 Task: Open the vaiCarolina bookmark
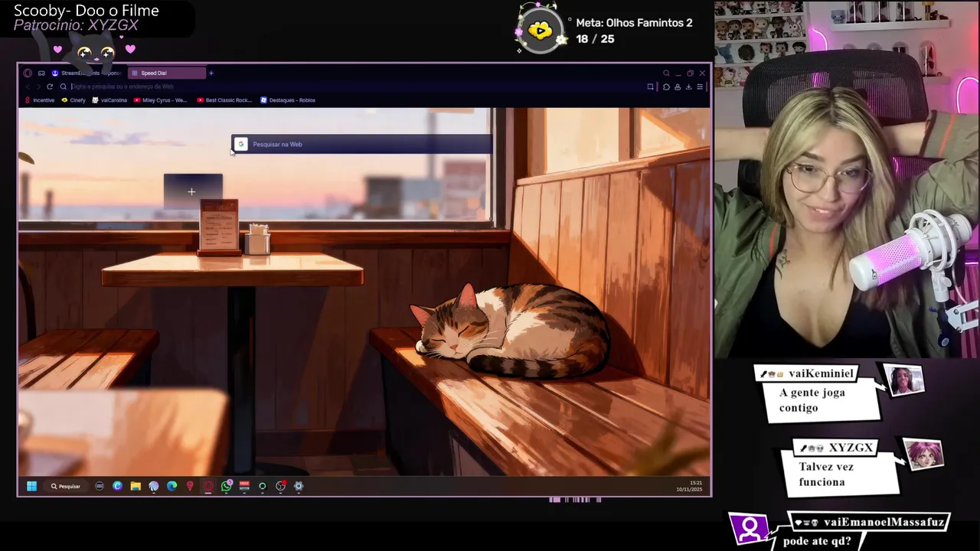click(x=109, y=100)
